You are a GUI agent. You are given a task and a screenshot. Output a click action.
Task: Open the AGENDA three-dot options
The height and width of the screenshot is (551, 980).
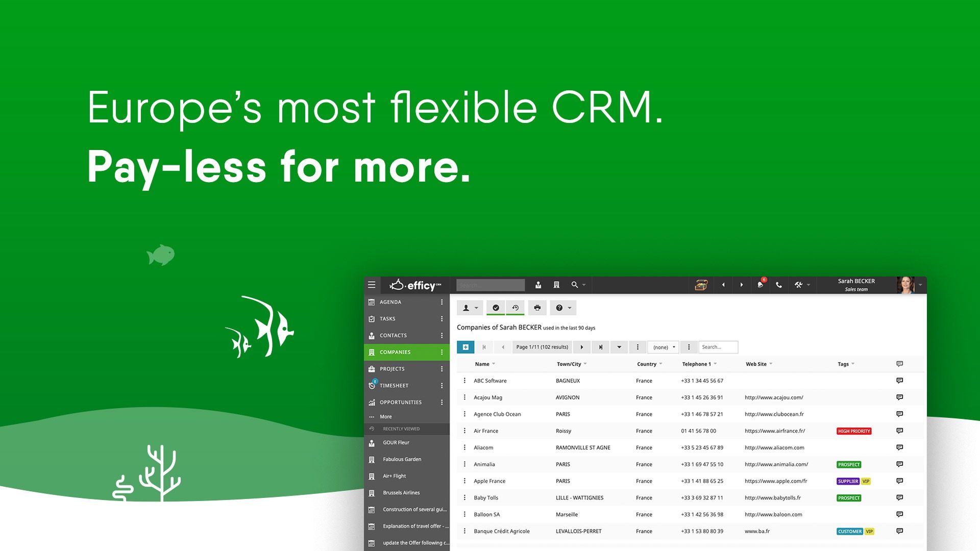pyautogui.click(x=442, y=302)
